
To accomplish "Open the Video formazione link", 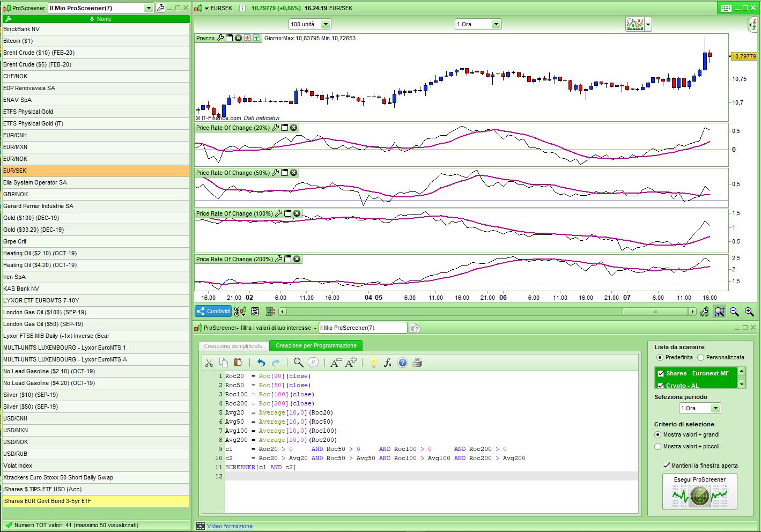I will click(x=230, y=527).
